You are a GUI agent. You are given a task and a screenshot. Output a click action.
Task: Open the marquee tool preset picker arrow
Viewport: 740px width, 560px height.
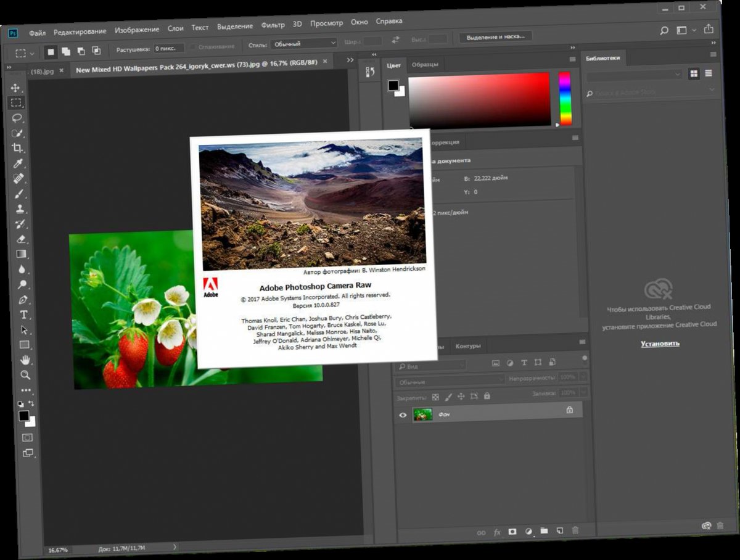[x=32, y=54]
